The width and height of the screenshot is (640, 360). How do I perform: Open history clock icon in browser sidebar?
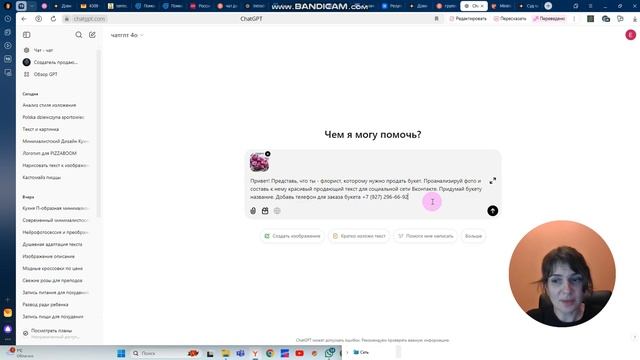pyautogui.click(x=8, y=19)
